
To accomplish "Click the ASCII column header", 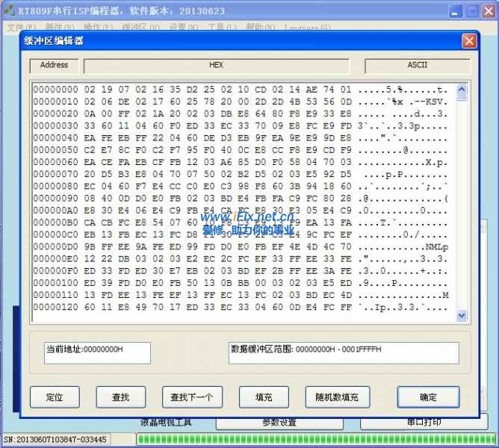I will [x=417, y=66].
